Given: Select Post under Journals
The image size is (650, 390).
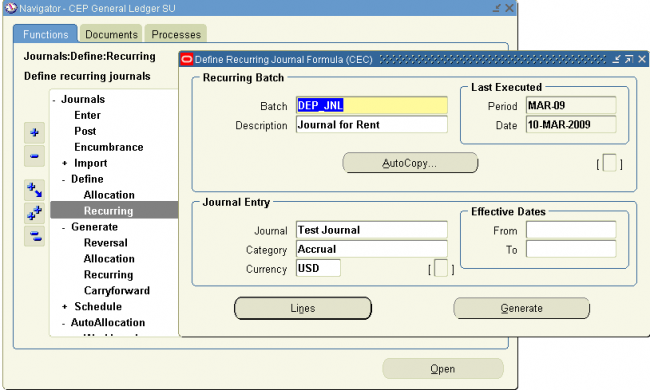Looking at the screenshot, I should click(x=85, y=131).
